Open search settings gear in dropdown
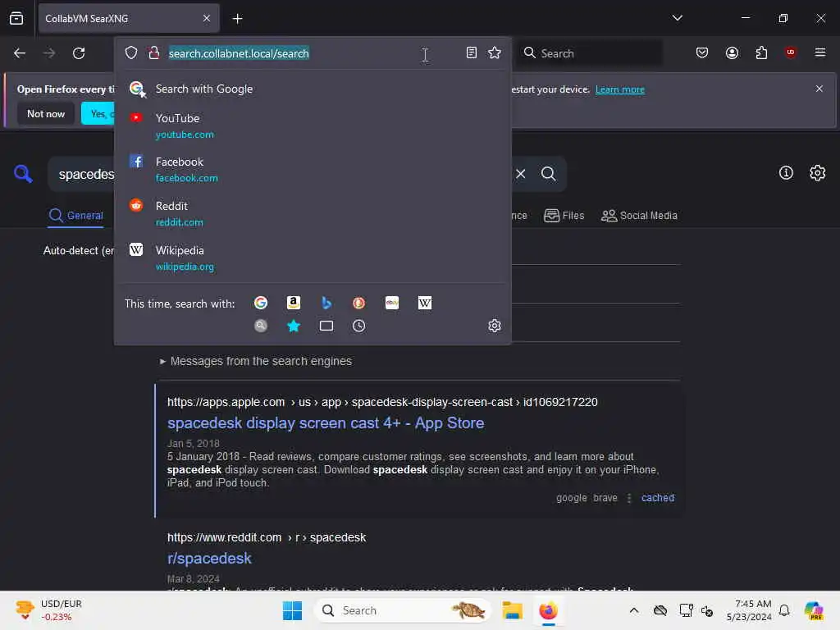The height and width of the screenshot is (630, 840). pyautogui.click(x=495, y=326)
